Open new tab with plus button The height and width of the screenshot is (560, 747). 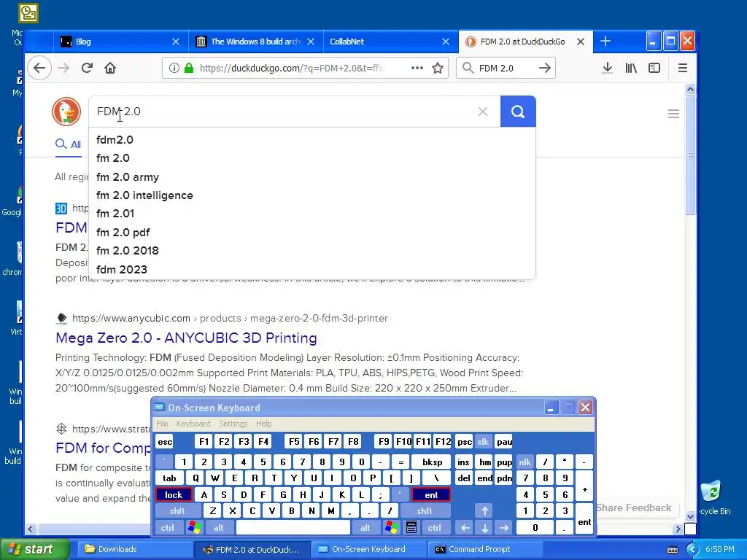(605, 42)
